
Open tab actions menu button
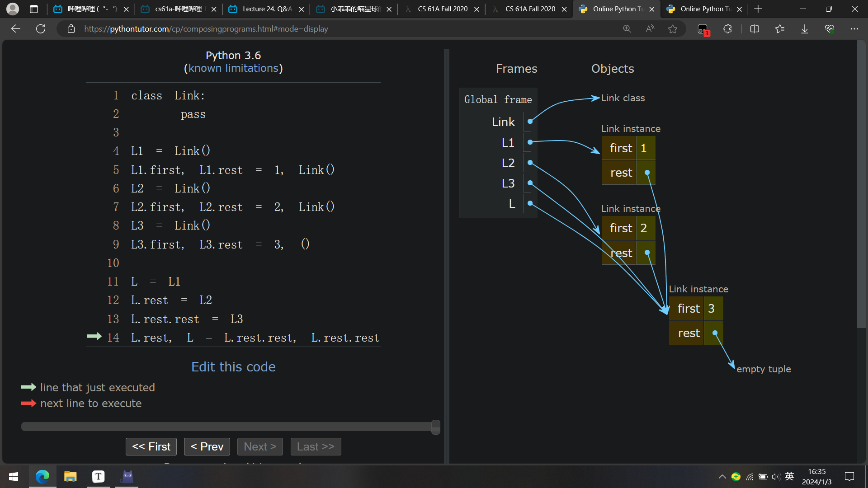pyautogui.click(x=34, y=9)
